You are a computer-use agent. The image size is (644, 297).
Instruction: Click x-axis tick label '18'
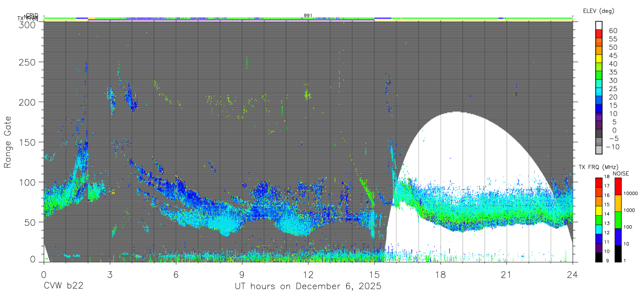point(441,274)
